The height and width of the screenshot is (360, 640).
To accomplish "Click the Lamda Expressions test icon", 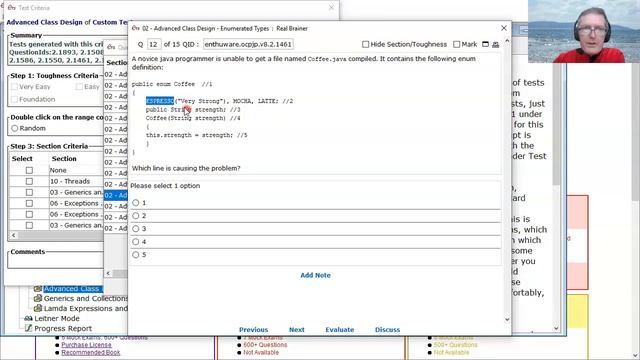I will [38, 309].
